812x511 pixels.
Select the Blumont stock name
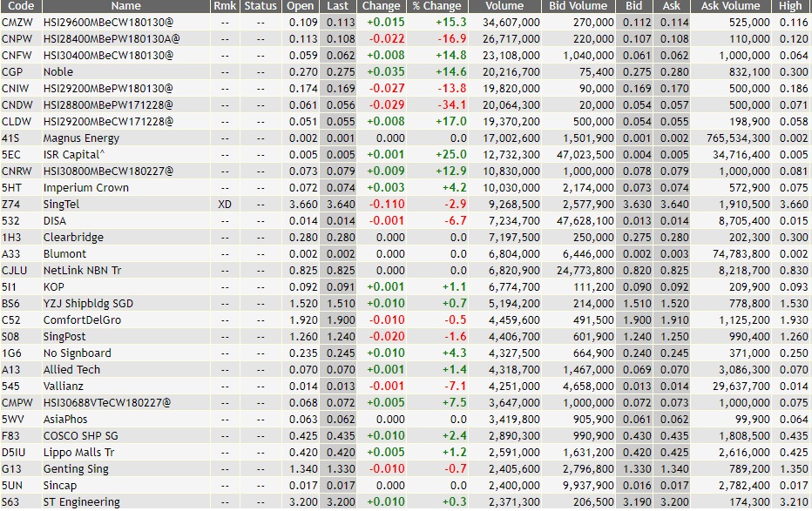point(64,254)
